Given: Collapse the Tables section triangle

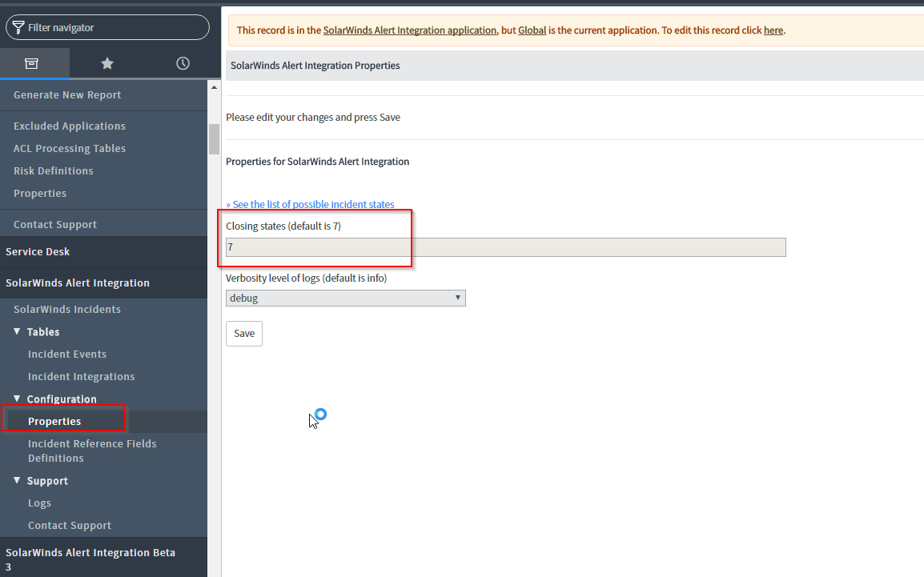Looking at the screenshot, I should click(x=17, y=331).
